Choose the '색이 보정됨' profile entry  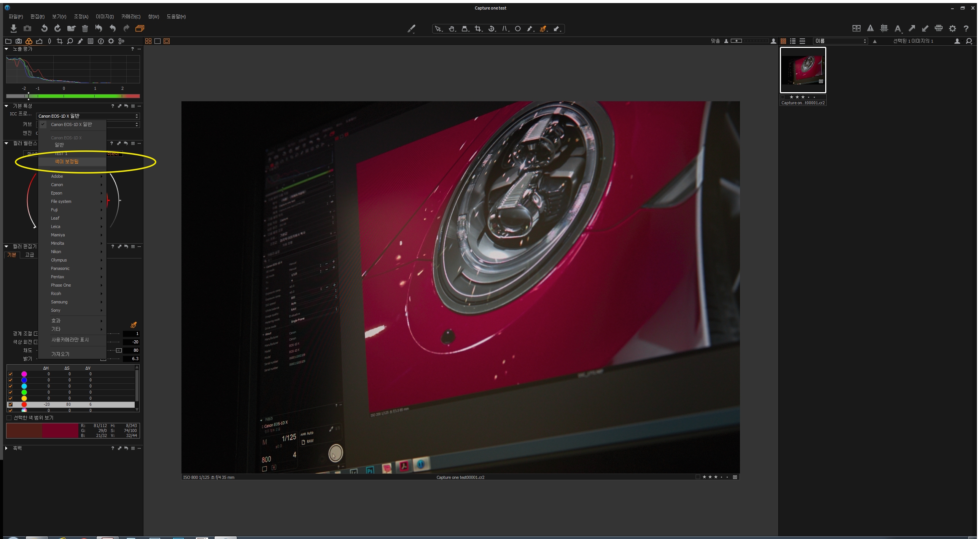[67, 161]
